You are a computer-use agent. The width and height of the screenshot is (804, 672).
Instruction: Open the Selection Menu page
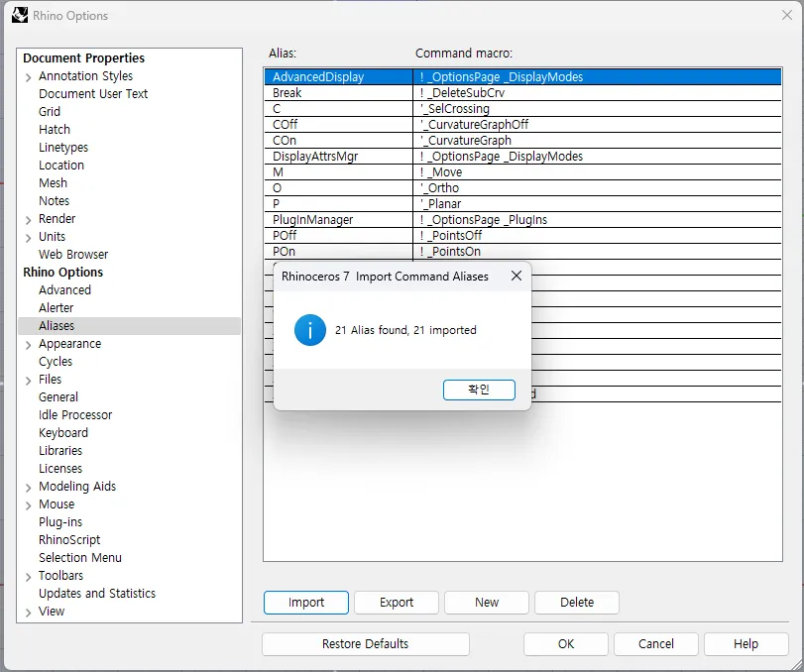(80, 558)
